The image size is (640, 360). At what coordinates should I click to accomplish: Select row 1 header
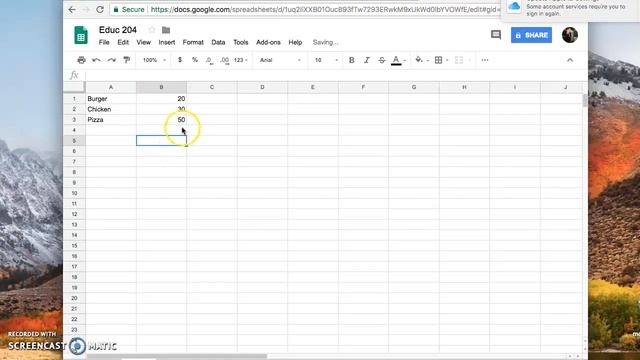tap(74, 99)
